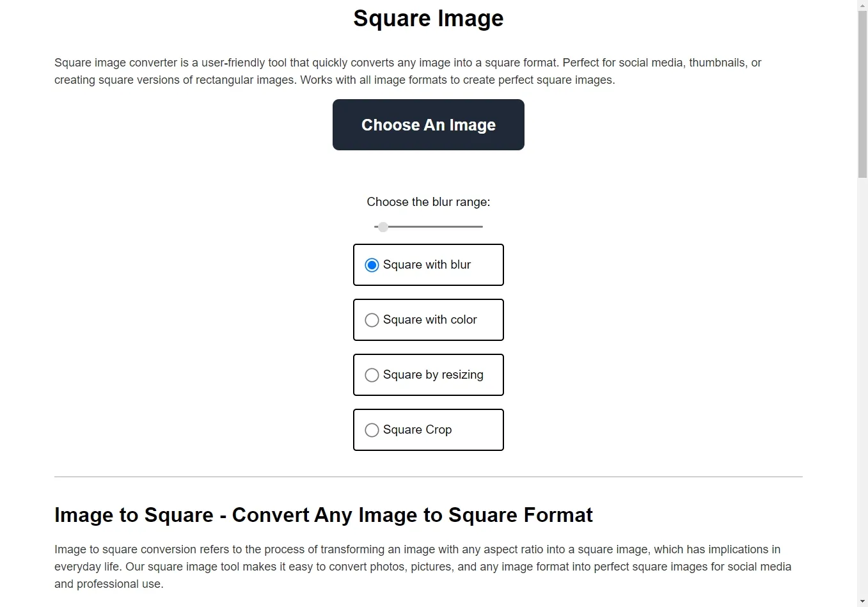Click the 'Square Image' page title
This screenshot has height=607, width=868.
click(x=429, y=18)
